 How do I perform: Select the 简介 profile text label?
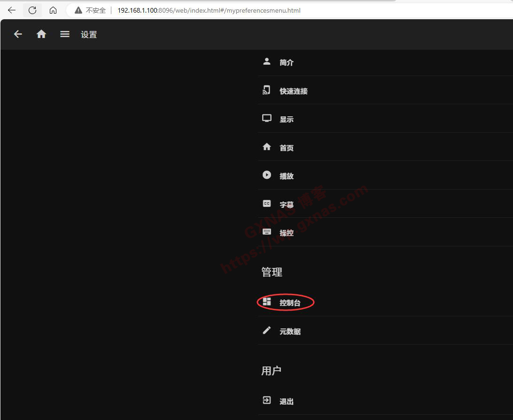tap(287, 62)
